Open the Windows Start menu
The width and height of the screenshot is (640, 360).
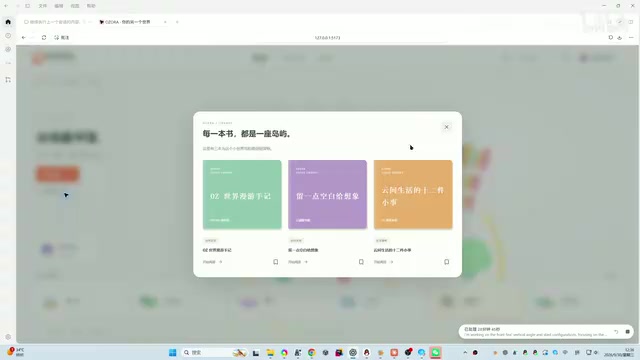[173, 352]
